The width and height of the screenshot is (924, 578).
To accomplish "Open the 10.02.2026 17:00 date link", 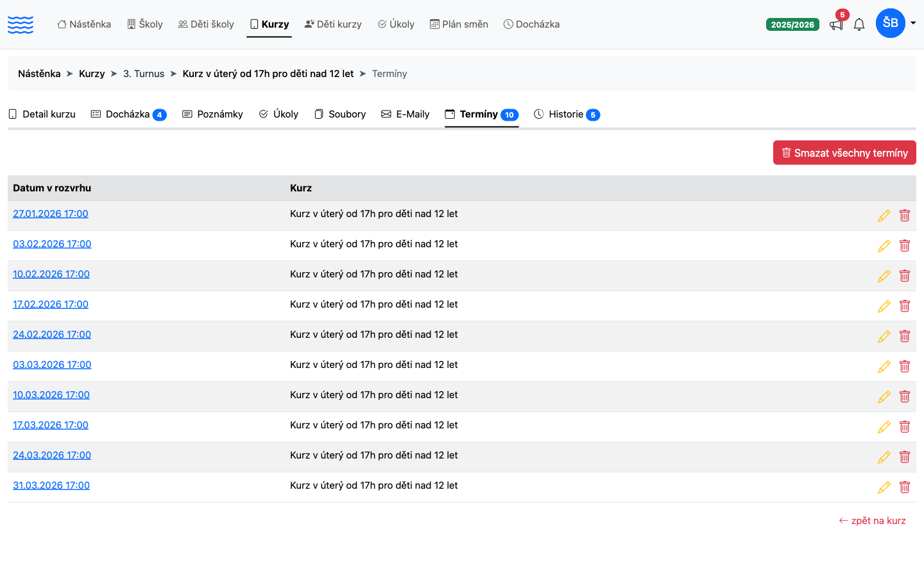I will [x=51, y=274].
